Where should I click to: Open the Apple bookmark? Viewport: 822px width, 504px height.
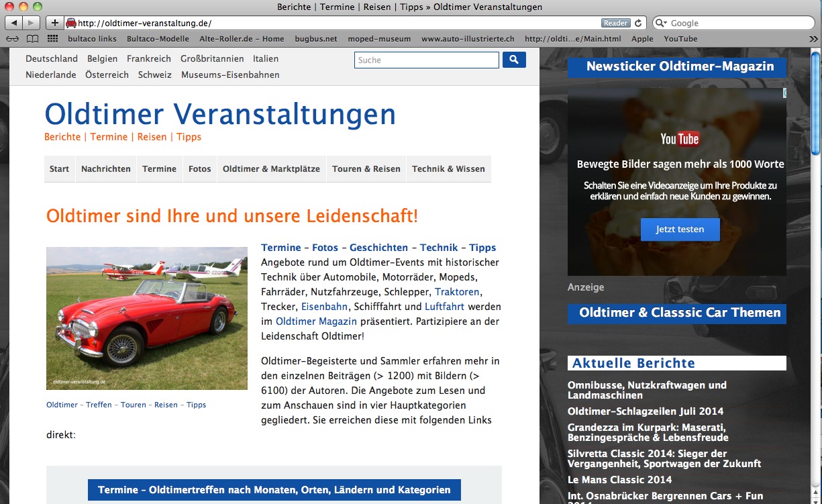642,39
